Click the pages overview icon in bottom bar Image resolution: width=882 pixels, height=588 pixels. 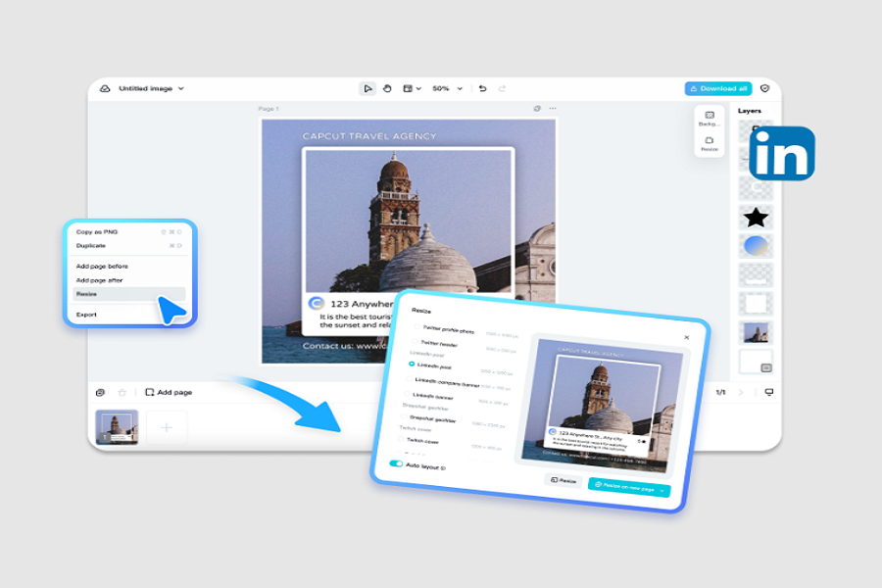pos(100,392)
